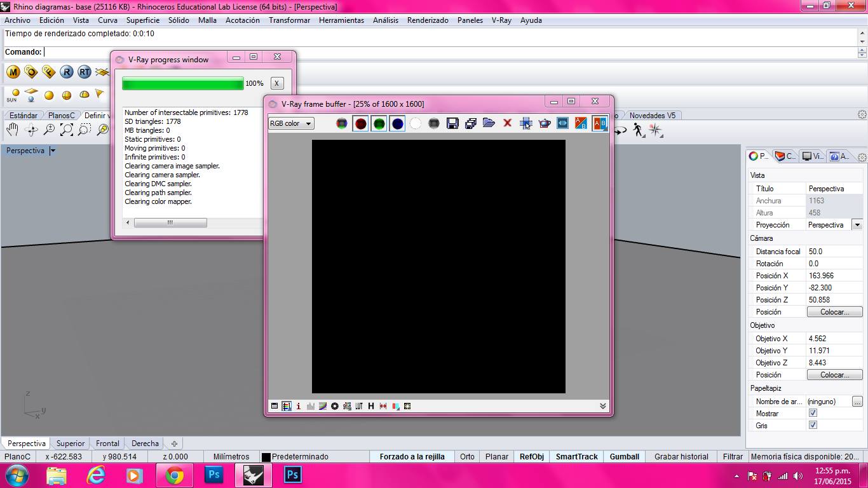The width and height of the screenshot is (868, 488).
Task: Open Internet Explorer from the taskbar
Action: [x=96, y=475]
